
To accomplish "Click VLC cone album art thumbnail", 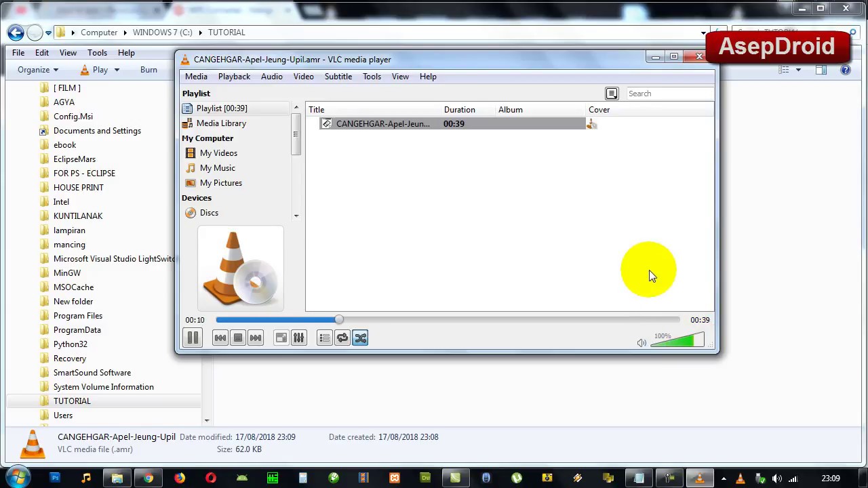I will click(x=241, y=268).
